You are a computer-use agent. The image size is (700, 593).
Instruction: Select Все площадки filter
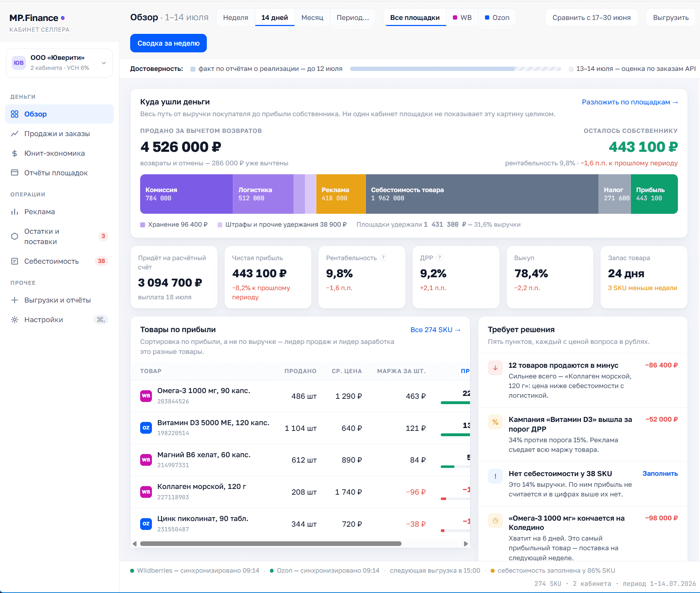tap(415, 17)
